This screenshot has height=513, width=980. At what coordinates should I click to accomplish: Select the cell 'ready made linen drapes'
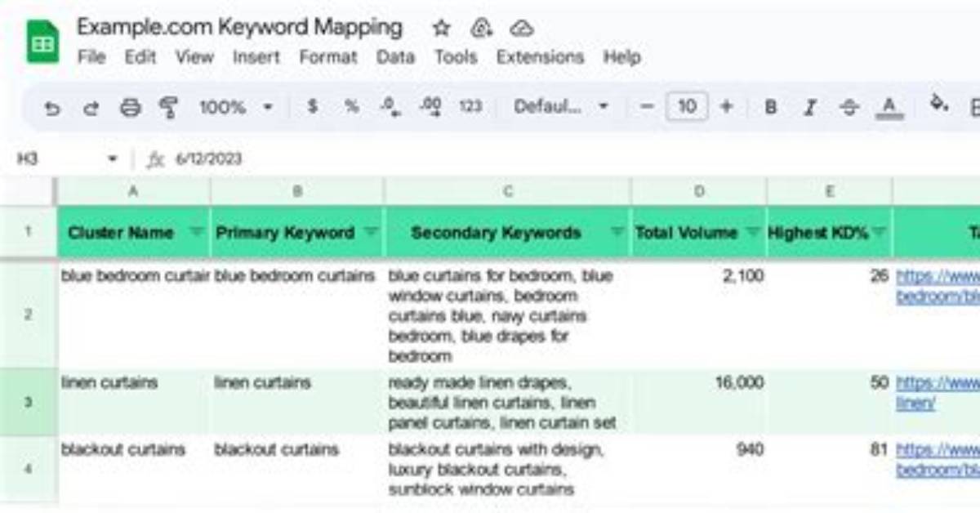click(507, 402)
